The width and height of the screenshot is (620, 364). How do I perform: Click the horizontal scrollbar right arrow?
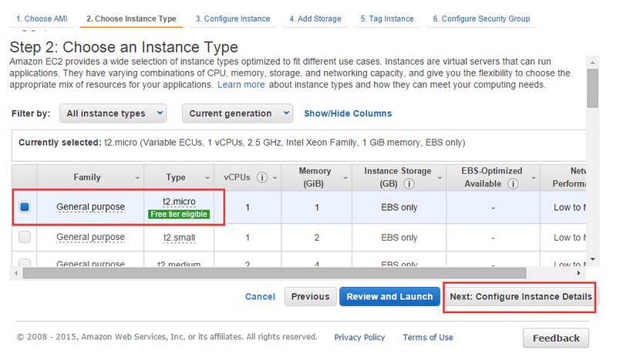pos(579,273)
